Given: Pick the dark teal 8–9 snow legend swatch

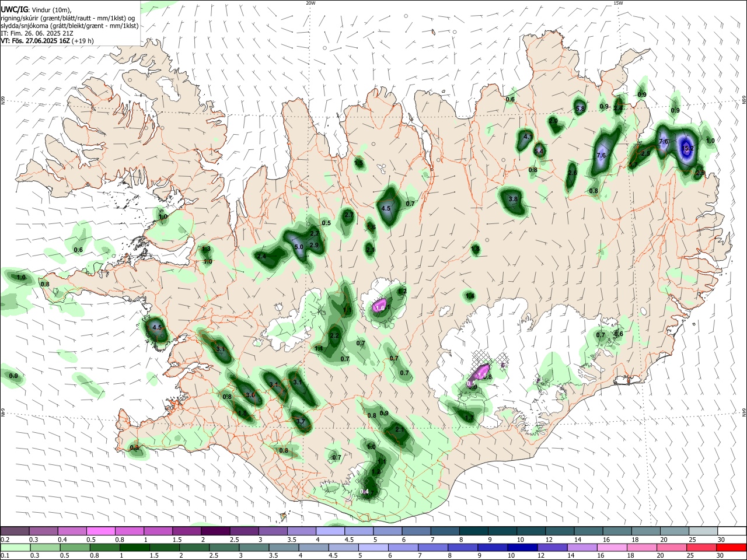Looking at the screenshot, I should [x=473, y=531].
